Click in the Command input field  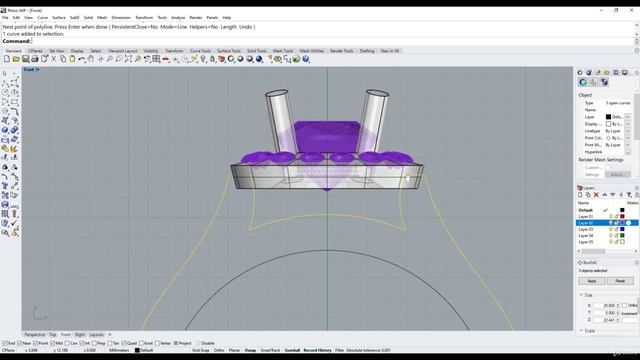[333, 41]
